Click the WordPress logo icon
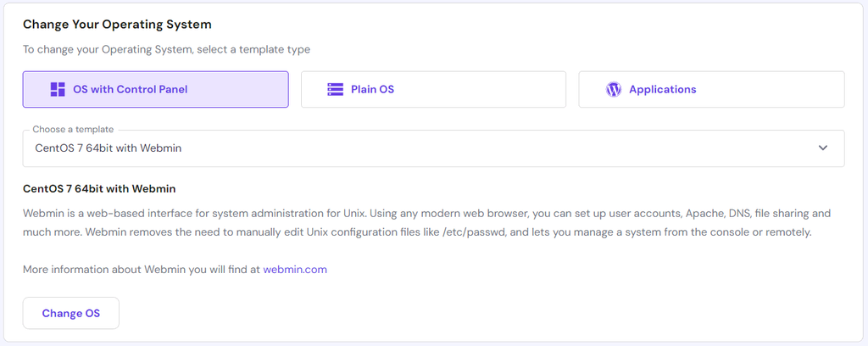 614,89
